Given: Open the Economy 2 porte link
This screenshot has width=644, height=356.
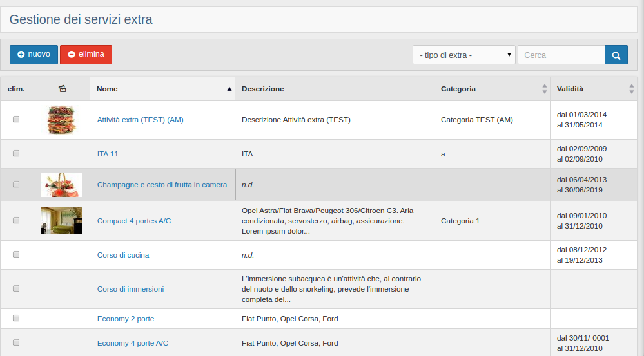Looking at the screenshot, I should [x=126, y=319].
